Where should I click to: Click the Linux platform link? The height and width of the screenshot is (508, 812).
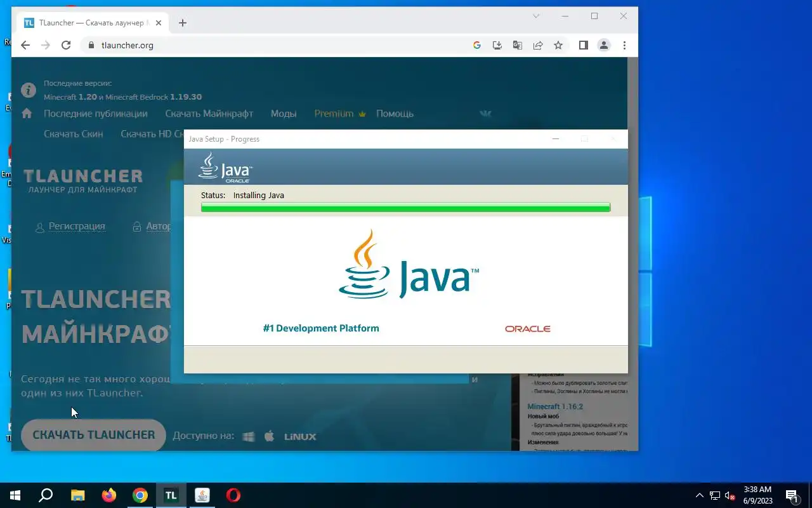(300, 437)
